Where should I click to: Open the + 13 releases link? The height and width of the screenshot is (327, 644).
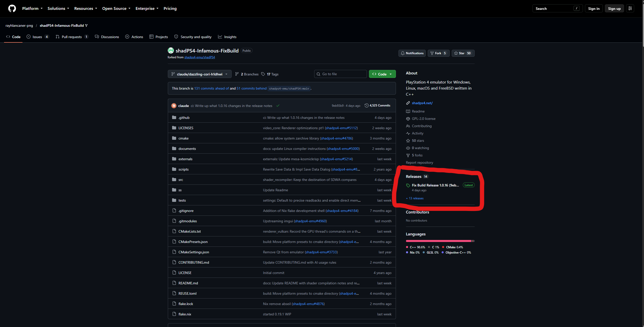coord(415,198)
